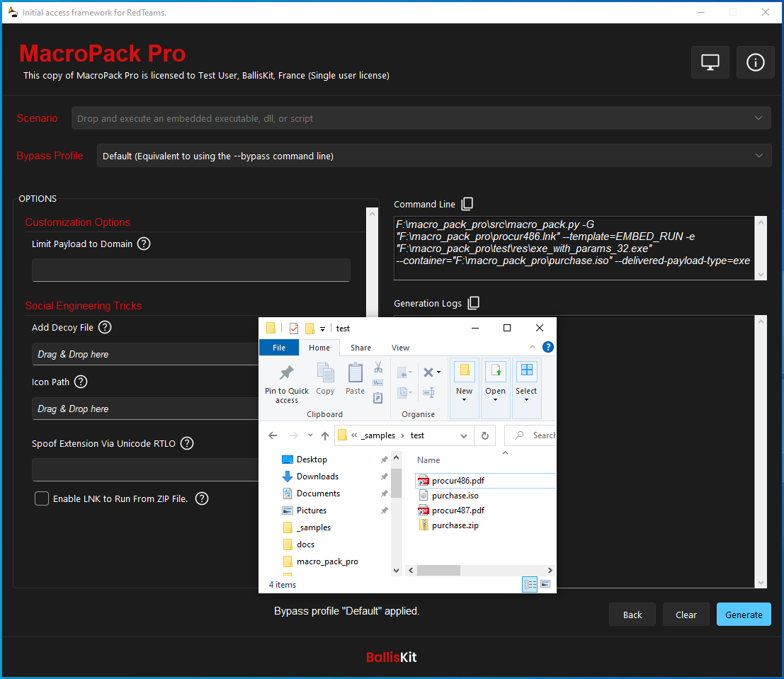Screen dimensions: 784x679
Task: Select the purchase.zip file
Action: click(455, 525)
